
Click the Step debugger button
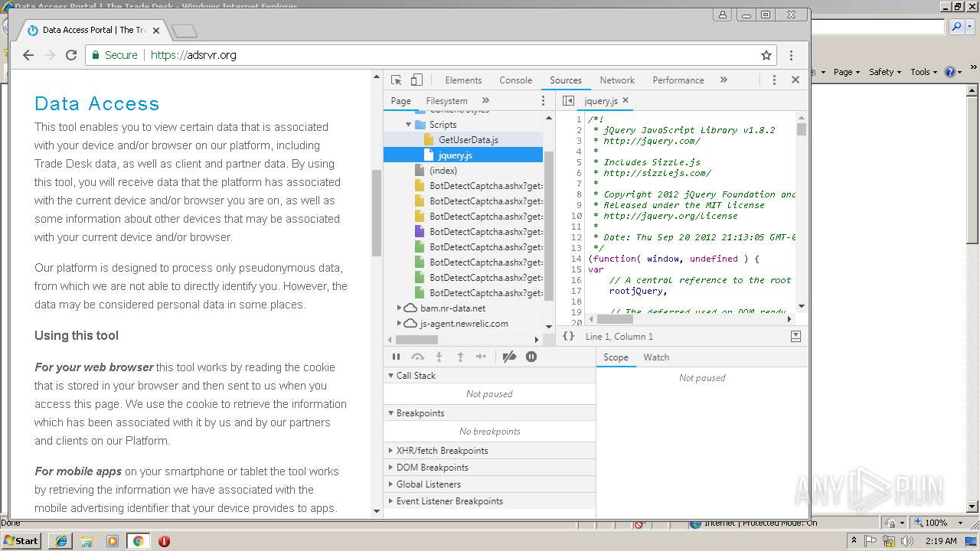tap(481, 357)
